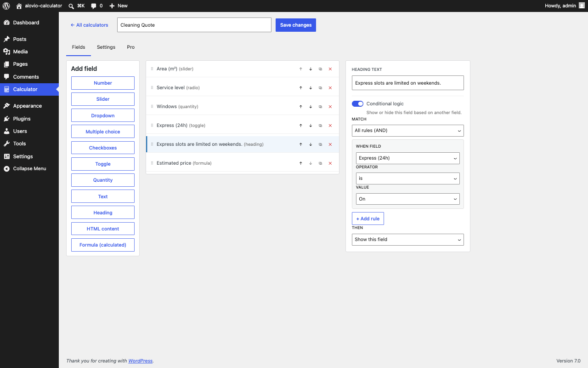This screenshot has height=368, width=588.
Task: Open the WordPress footer link
Action: 141,361
